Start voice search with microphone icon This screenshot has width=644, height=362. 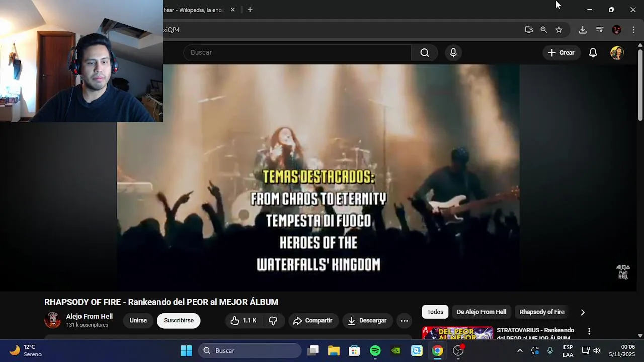point(453,52)
